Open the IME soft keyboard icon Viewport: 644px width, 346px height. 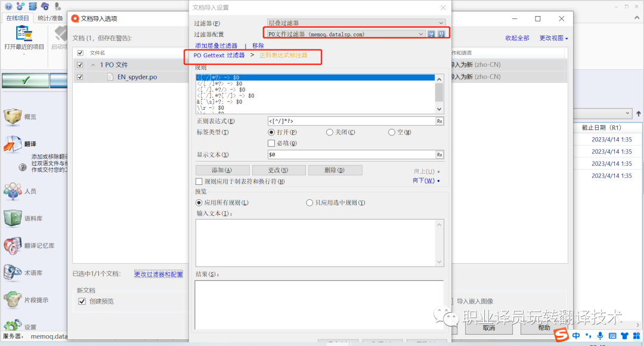612,336
